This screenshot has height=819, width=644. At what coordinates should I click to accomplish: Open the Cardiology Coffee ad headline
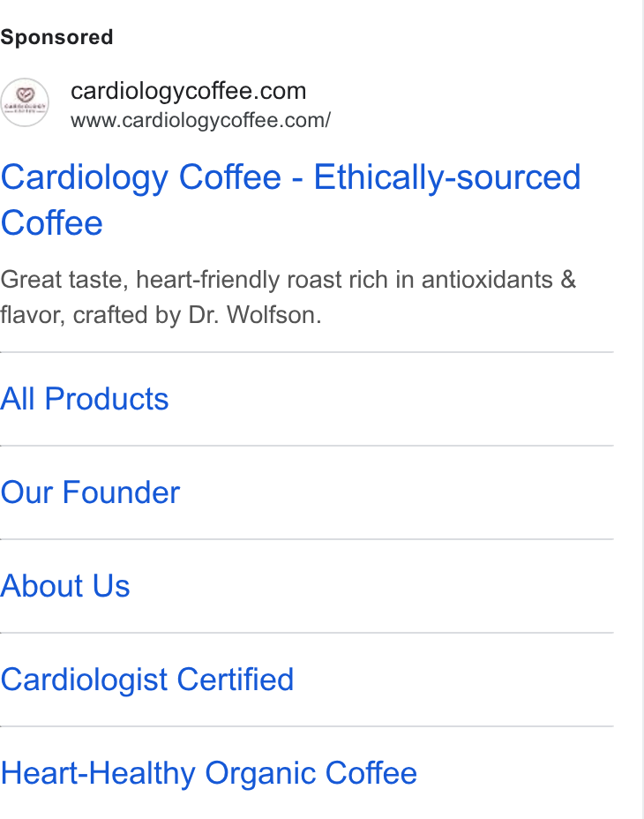[x=290, y=199]
